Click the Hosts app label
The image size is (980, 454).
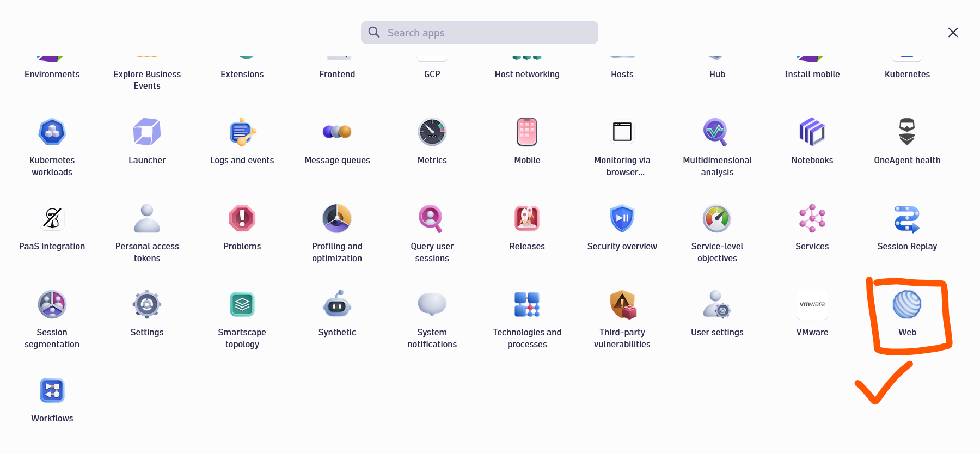click(x=622, y=74)
